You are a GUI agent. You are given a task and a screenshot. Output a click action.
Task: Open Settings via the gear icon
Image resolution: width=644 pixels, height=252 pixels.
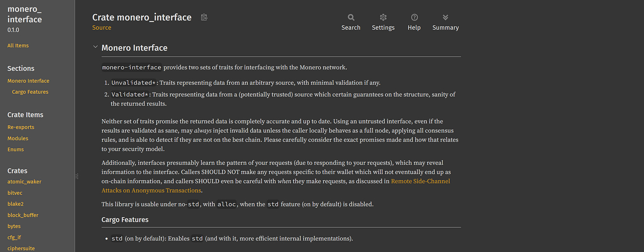(x=383, y=18)
